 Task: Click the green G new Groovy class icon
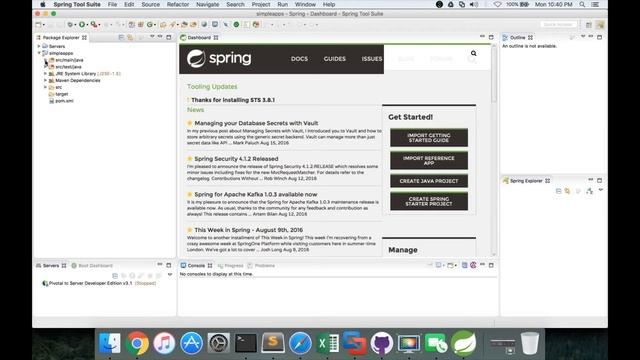click(150, 24)
